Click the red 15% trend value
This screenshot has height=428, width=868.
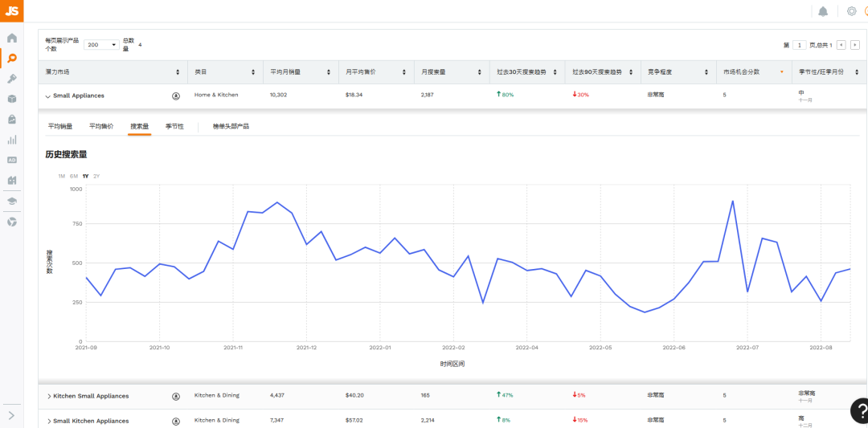coord(581,420)
